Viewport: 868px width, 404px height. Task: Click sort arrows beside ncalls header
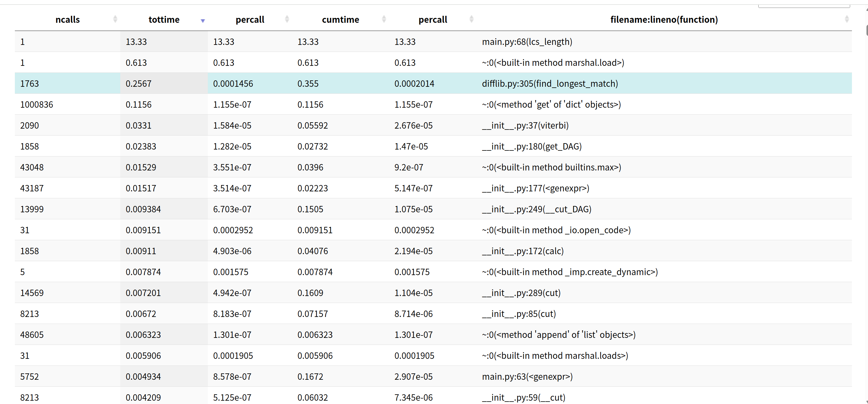115,19
